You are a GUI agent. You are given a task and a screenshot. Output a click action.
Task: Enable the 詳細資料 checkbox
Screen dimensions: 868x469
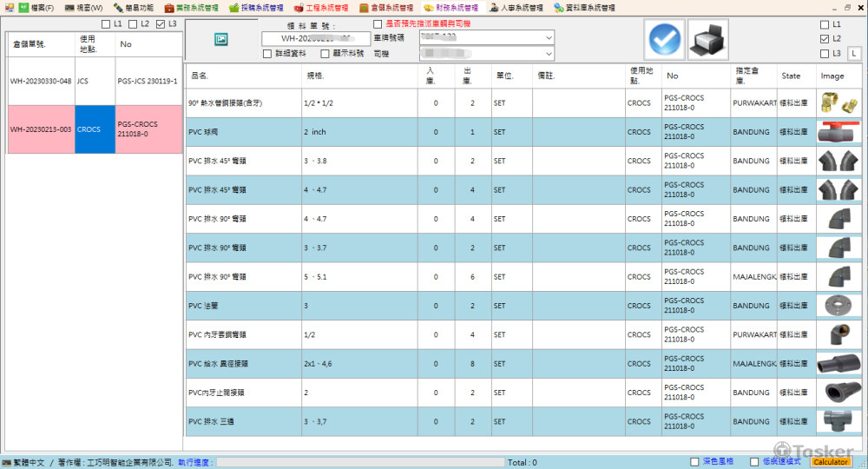click(x=268, y=54)
